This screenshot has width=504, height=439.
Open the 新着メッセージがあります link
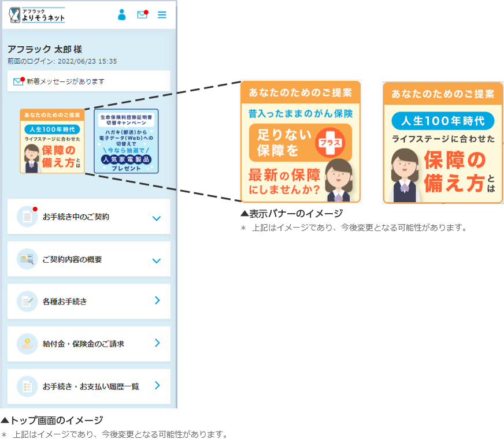pyautogui.click(x=65, y=82)
